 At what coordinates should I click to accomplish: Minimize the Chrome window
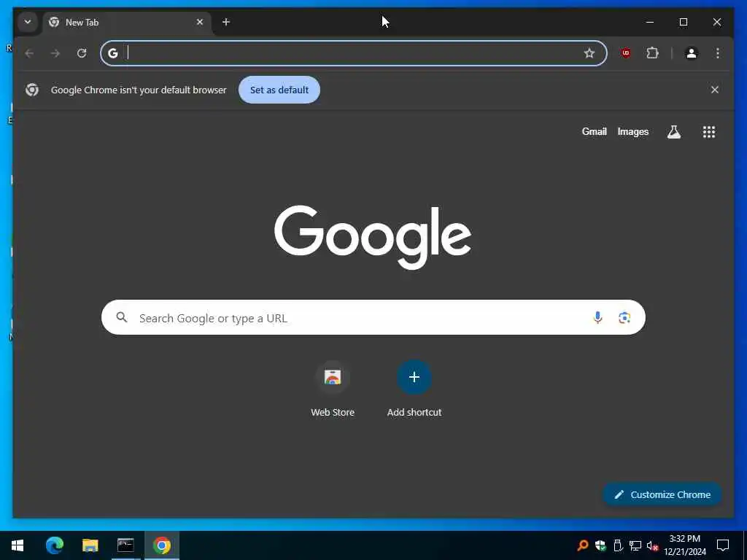(x=650, y=22)
